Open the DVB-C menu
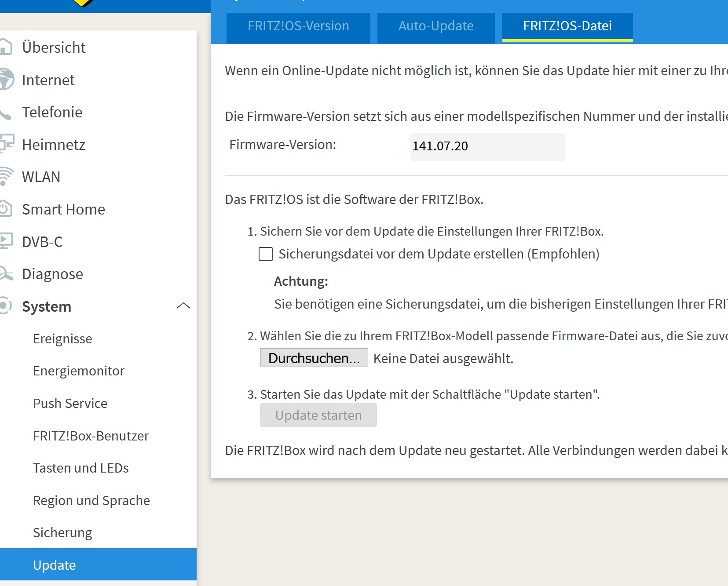 [x=42, y=242]
